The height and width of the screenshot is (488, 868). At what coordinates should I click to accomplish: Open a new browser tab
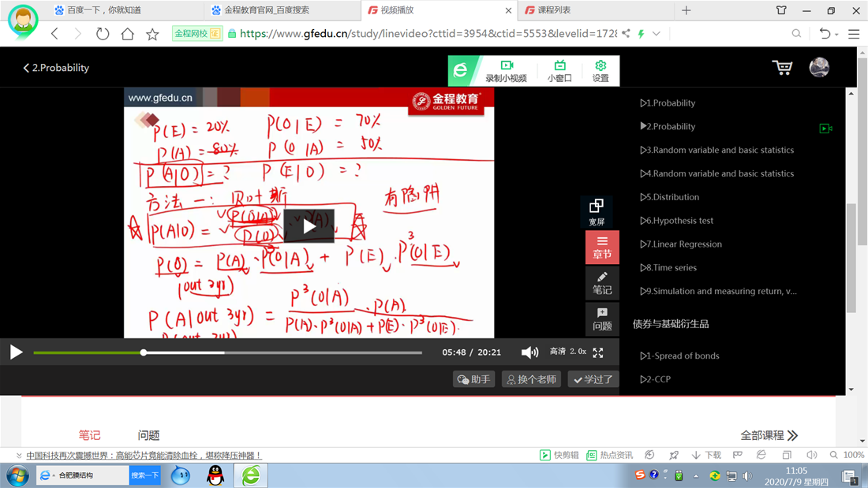point(686,10)
